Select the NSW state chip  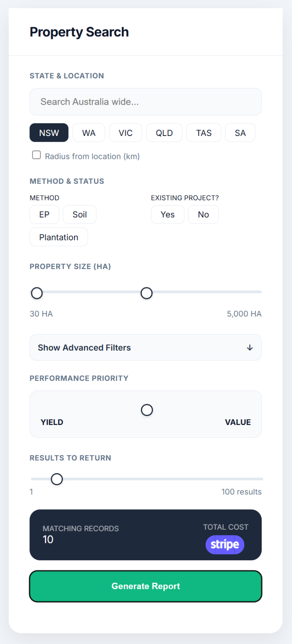(x=49, y=133)
